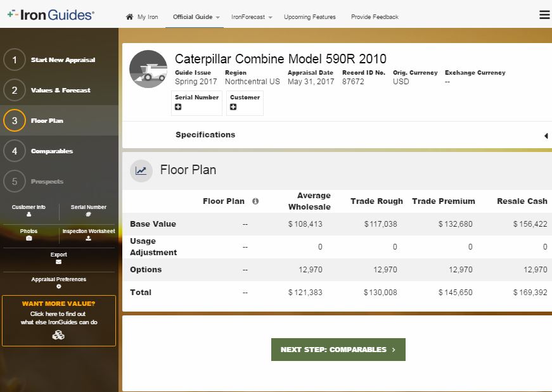Click the combine harvester thumbnail image
Image resolution: width=552 pixels, height=392 pixels.
(x=148, y=69)
